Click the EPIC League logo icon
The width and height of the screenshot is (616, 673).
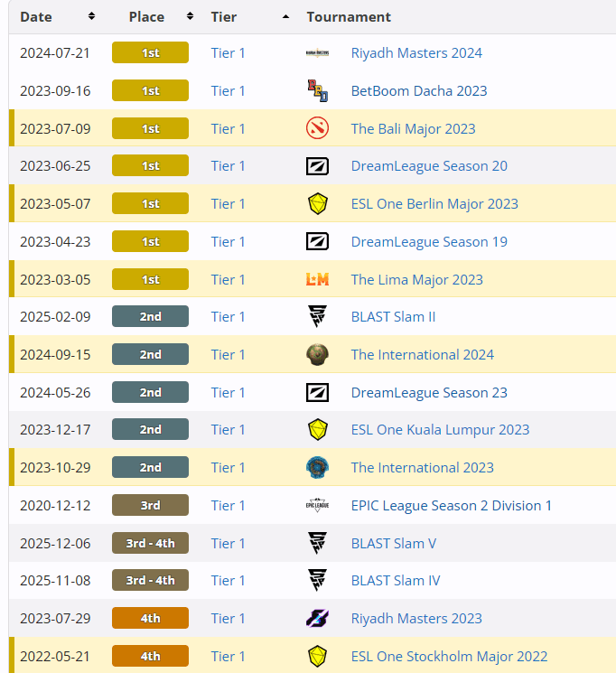317,505
